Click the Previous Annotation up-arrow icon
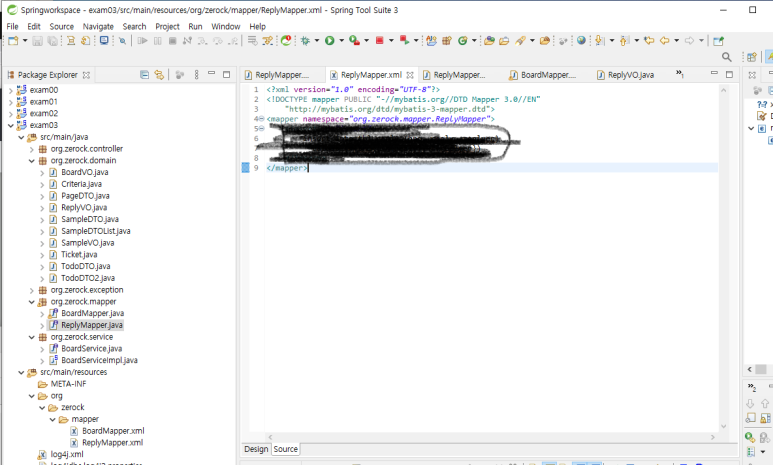This screenshot has height=465, width=773. pos(624,41)
